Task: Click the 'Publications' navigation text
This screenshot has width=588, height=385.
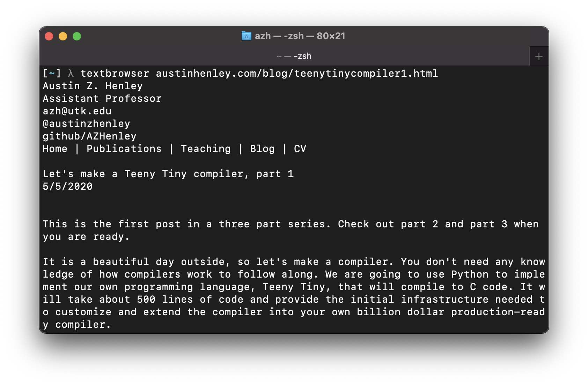Action: point(124,149)
